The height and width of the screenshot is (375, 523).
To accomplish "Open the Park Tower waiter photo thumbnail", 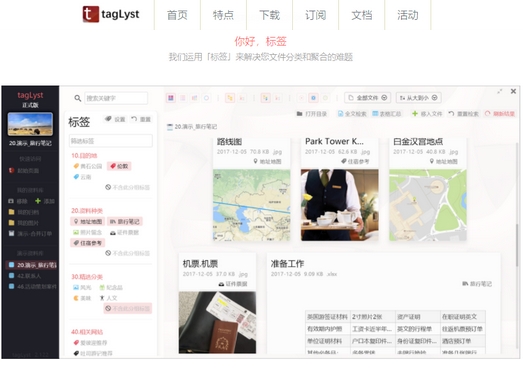I will click(x=340, y=205).
